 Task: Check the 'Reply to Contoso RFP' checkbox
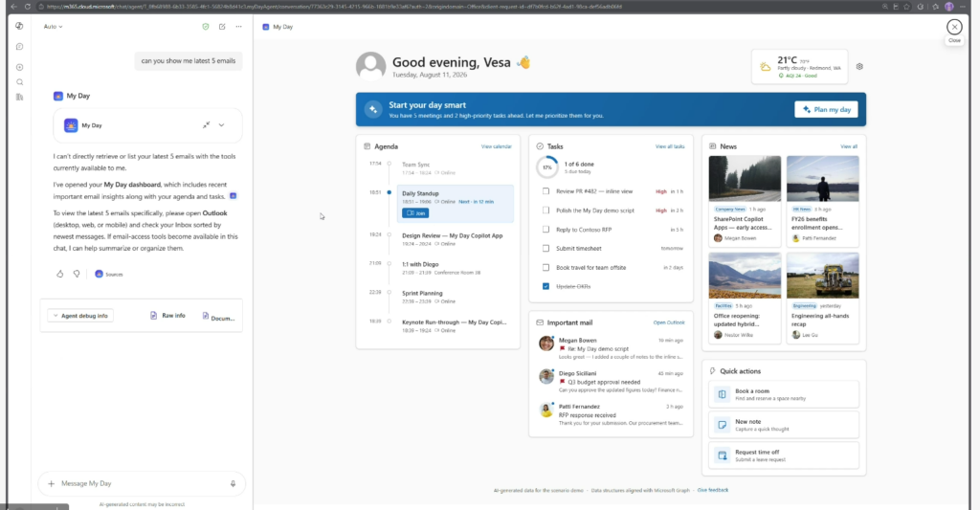(x=546, y=230)
